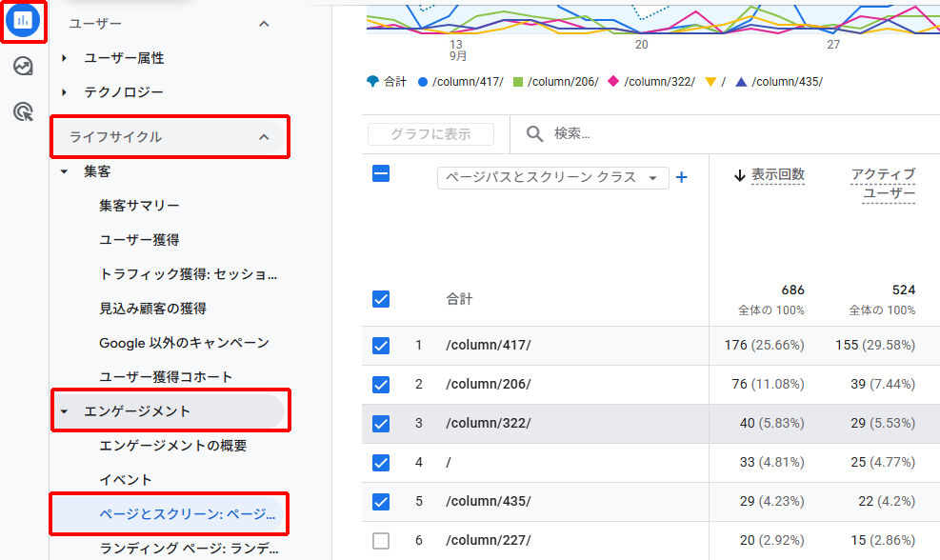Click the 686 total views value

click(792, 290)
